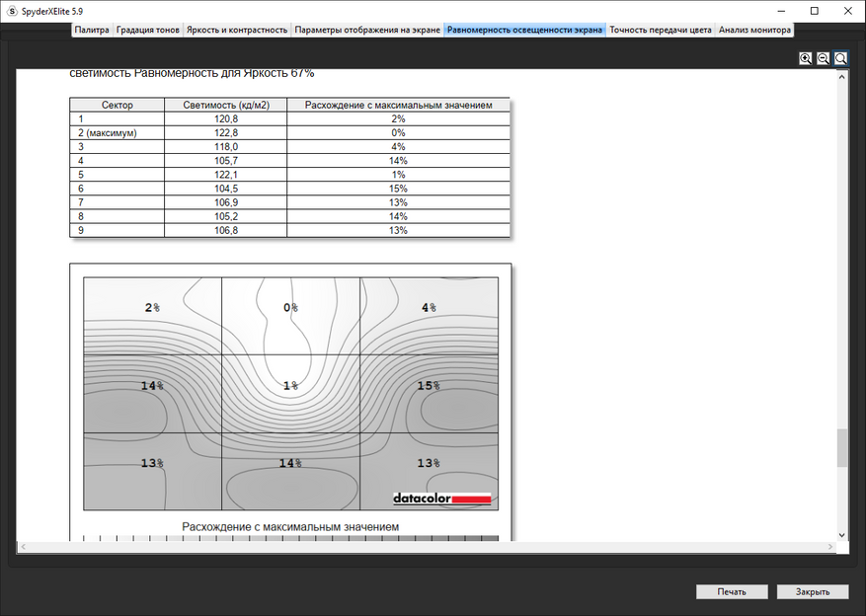Screen dimensions: 866x616
Task: Click luminance value 104,5
Action: [x=226, y=189]
